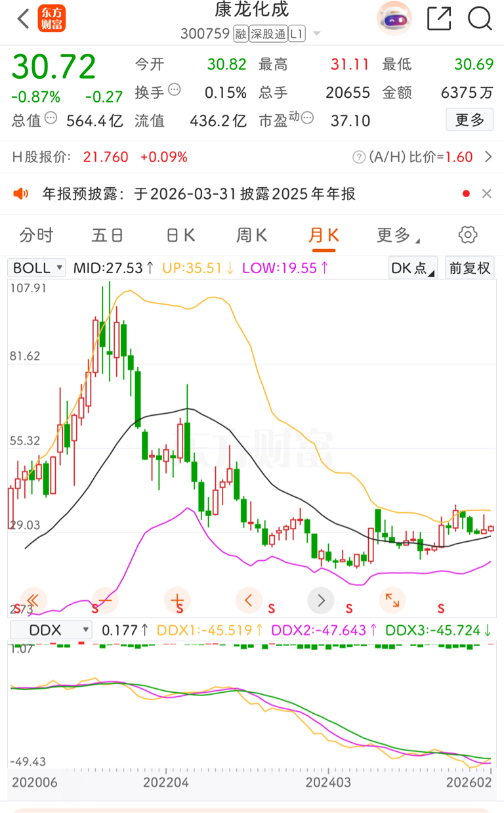
Task: Open the BOLL indicator dropdown
Action: pyautogui.click(x=37, y=268)
